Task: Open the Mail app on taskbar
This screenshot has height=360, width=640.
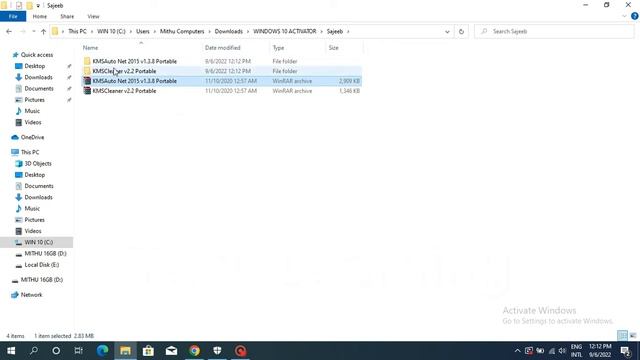Action: 171,351
